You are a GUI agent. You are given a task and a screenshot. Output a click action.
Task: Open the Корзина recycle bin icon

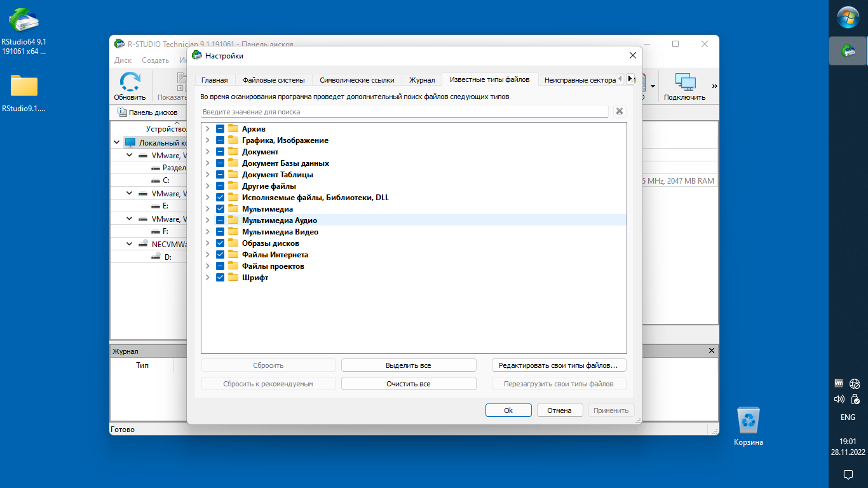coord(748,420)
